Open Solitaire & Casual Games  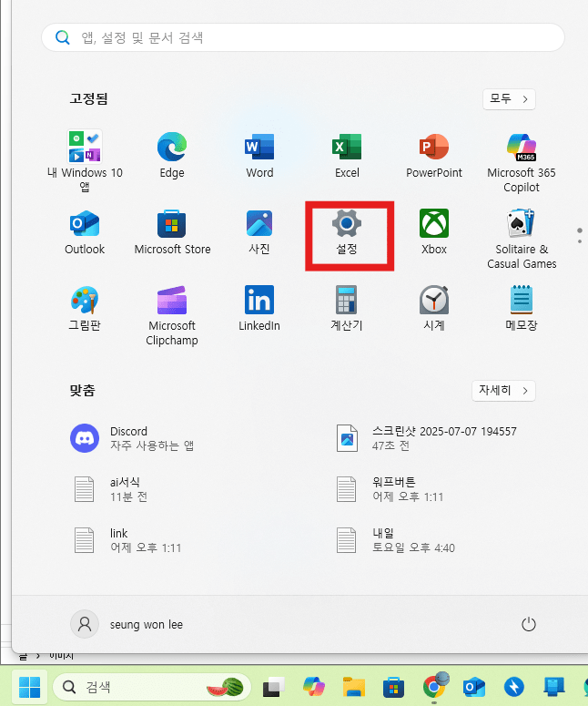pos(522,239)
